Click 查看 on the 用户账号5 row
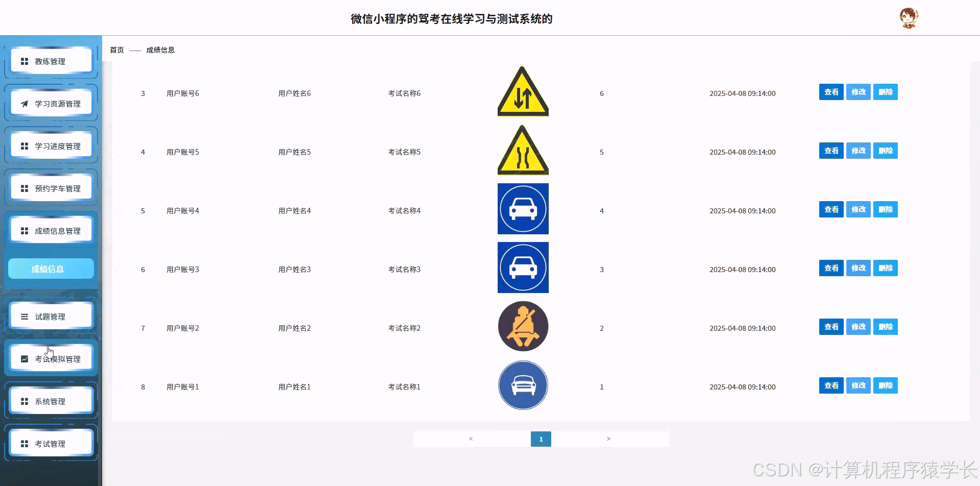This screenshot has width=980, height=486. point(831,151)
